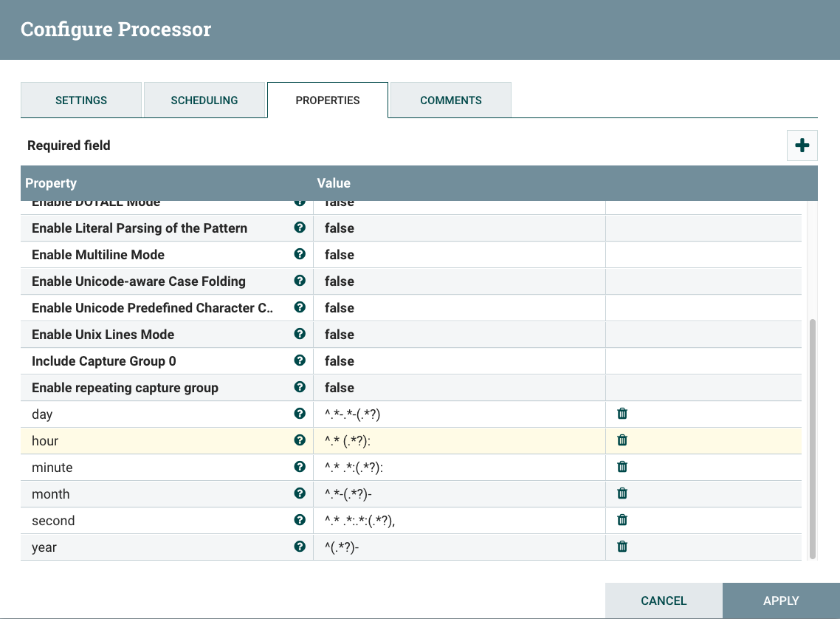Open help for "Enable Unicode-aware Case Folding"

coord(300,281)
